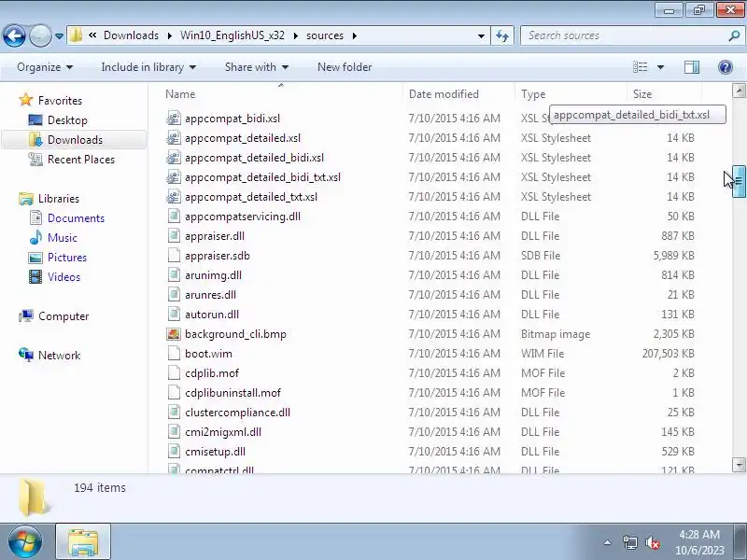Go back with the Back arrow button
The width and height of the screenshot is (747, 560).
click(x=14, y=35)
